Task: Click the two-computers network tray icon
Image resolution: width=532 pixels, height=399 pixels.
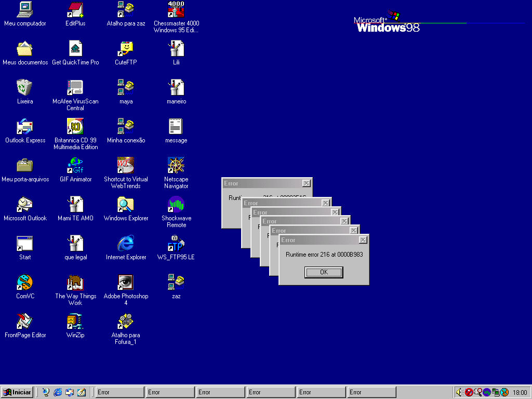Action: point(496,392)
